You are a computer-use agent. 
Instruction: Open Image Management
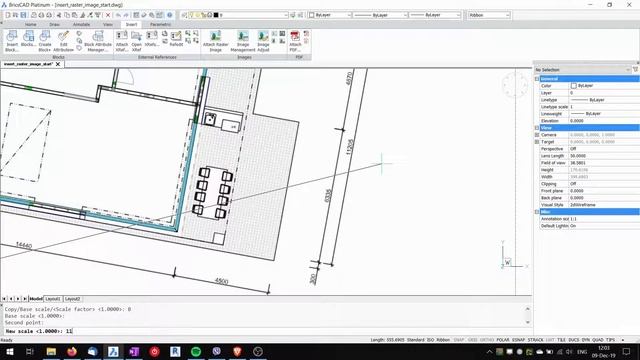click(243, 41)
